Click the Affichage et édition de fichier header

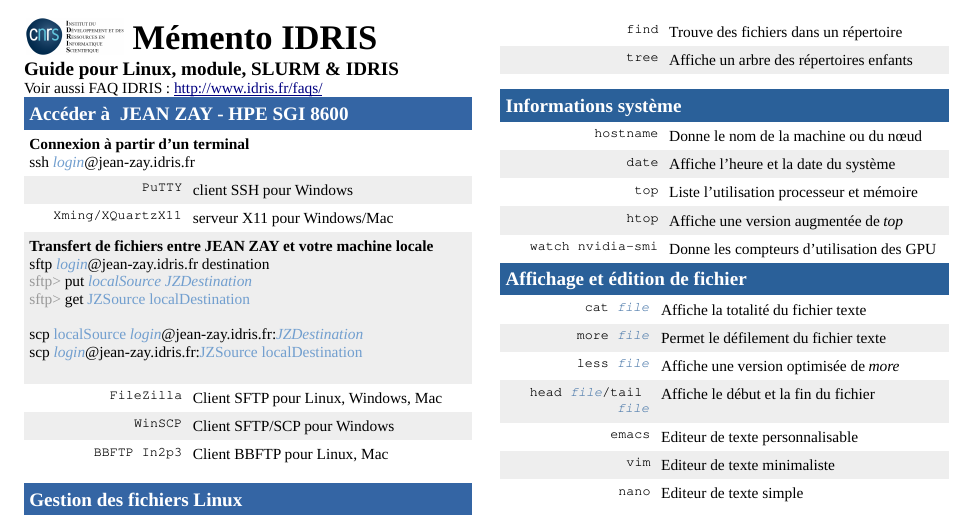(626, 279)
